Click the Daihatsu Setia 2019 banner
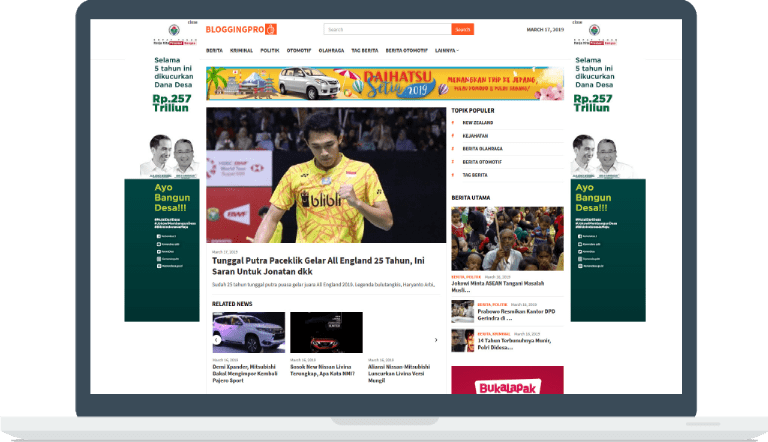The height and width of the screenshot is (442, 768). (x=384, y=83)
